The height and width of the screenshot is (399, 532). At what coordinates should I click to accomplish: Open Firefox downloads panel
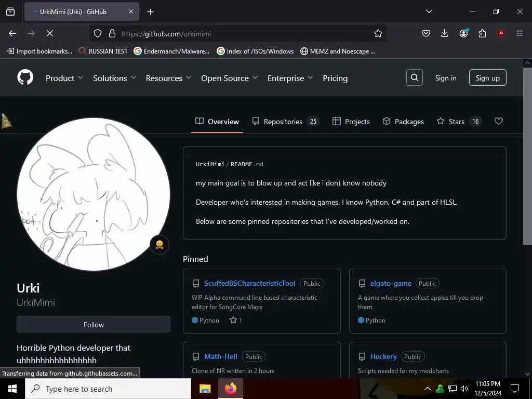[x=445, y=33]
